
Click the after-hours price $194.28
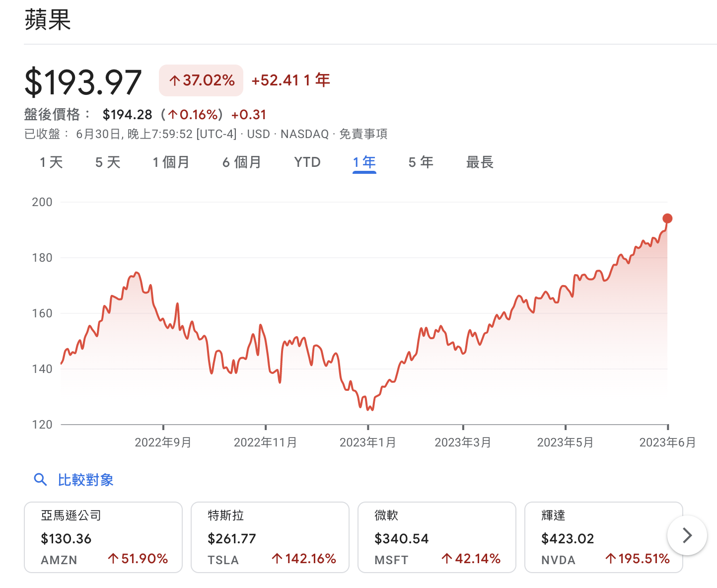pos(127,115)
